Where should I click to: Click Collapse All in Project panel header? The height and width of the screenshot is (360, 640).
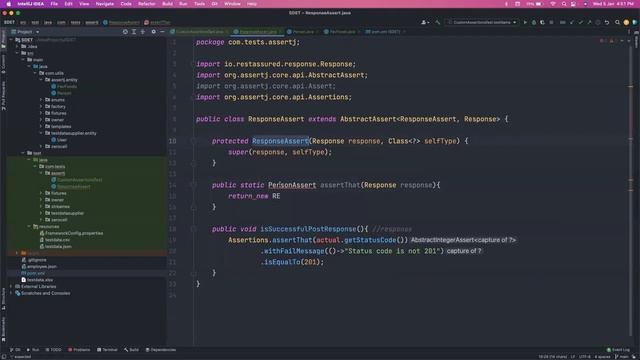tap(142, 32)
